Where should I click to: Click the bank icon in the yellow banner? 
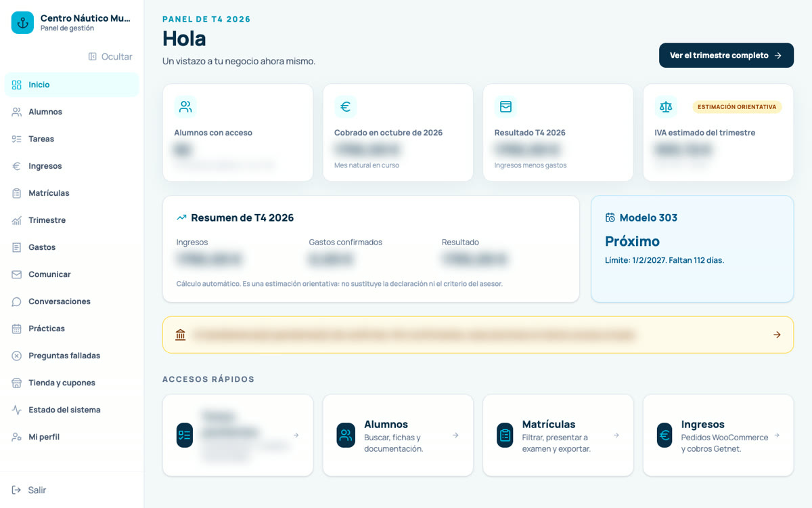180,335
